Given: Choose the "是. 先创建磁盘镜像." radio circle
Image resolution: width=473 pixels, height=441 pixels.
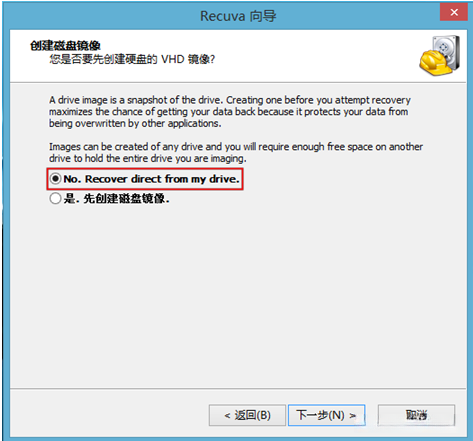Looking at the screenshot, I should point(55,199).
